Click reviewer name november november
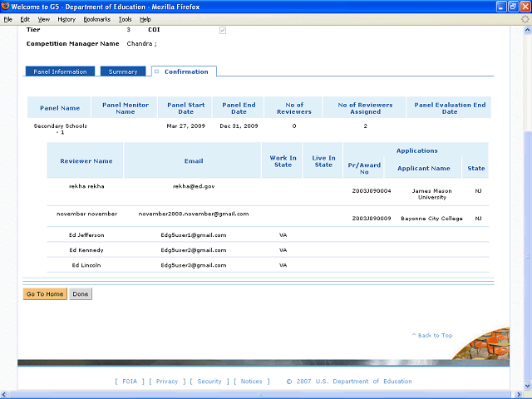 coord(86,214)
